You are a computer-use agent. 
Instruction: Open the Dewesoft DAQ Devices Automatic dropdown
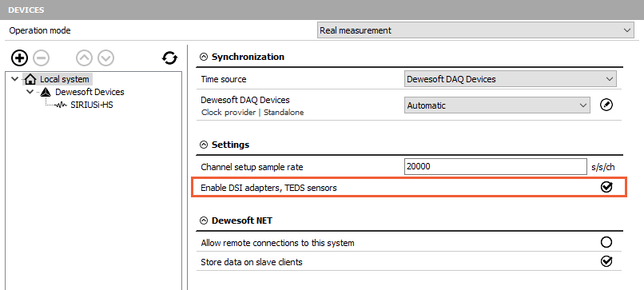click(497, 105)
